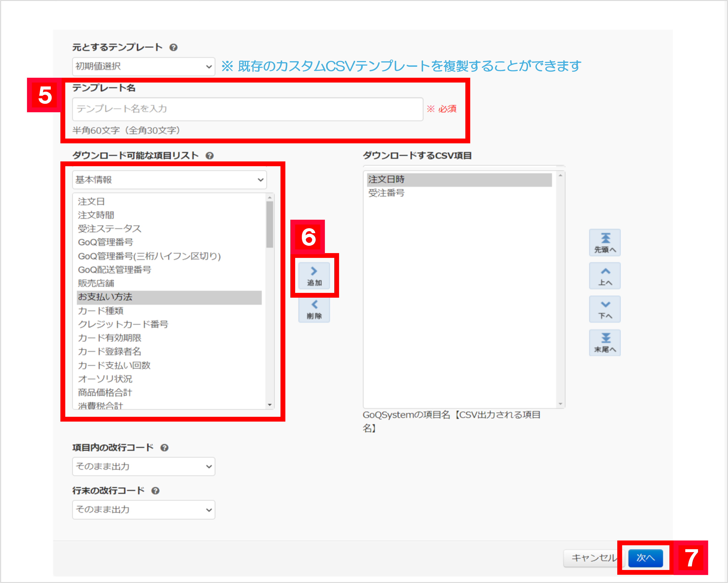Select 商品価格合計 in the available list
The width and height of the screenshot is (728, 583).
[x=169, y=392]
